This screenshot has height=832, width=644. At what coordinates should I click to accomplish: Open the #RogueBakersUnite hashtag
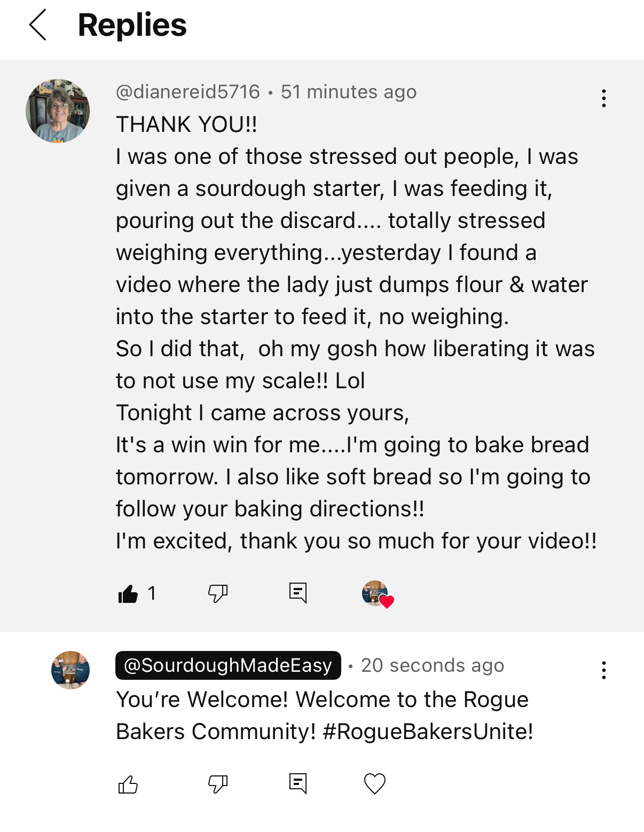coord(428,732)
